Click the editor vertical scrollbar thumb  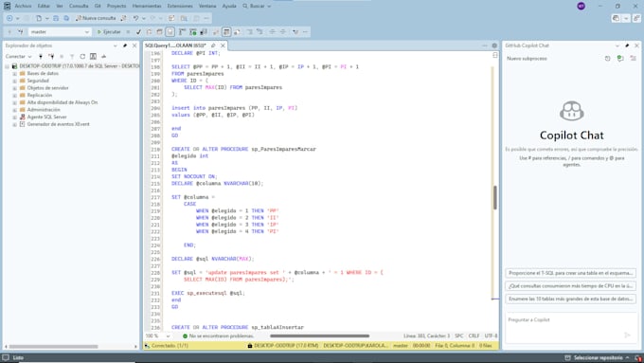pyautogui.click(x=495, y=197)
